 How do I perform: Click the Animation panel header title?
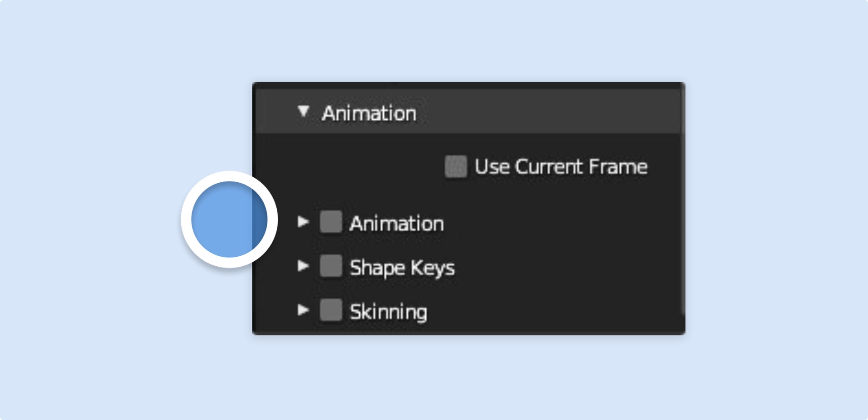pos(369,113)
